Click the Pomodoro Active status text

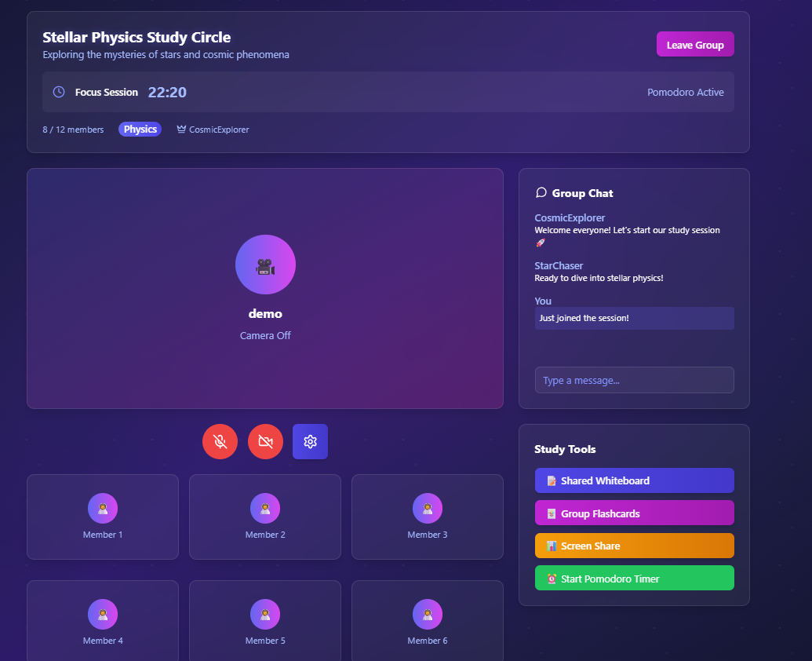(x=685, y=92)
